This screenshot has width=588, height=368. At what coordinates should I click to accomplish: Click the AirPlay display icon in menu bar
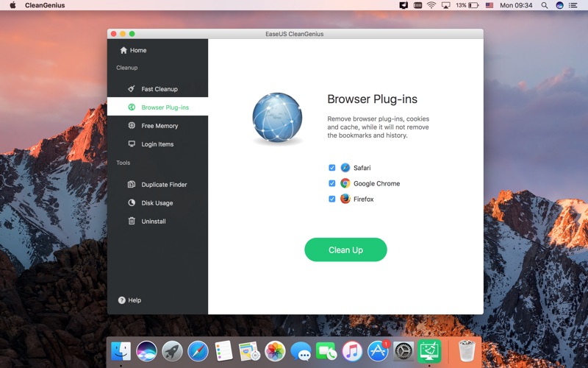pyautogui.click(x=445, y=5)
